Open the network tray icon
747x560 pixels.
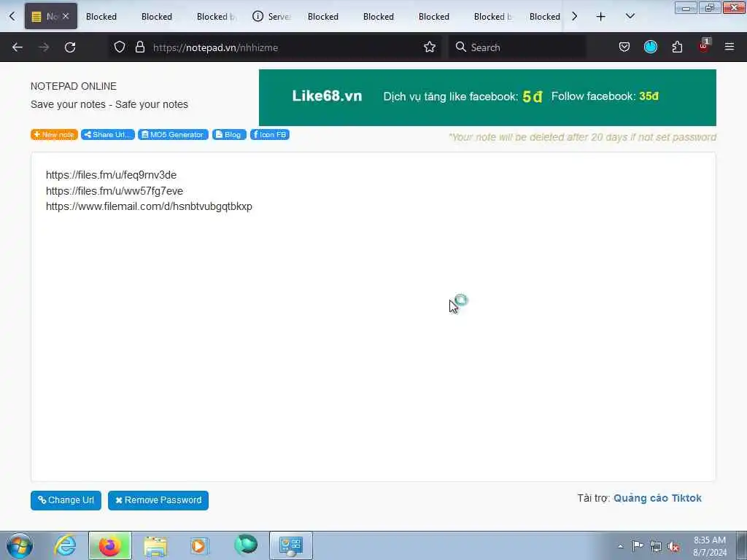click(x=656, y=546)
